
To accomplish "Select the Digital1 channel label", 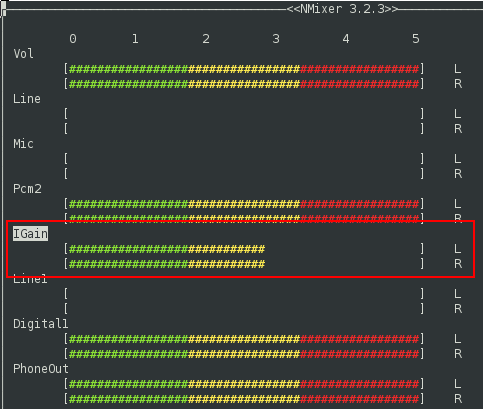I will (41, 324).
